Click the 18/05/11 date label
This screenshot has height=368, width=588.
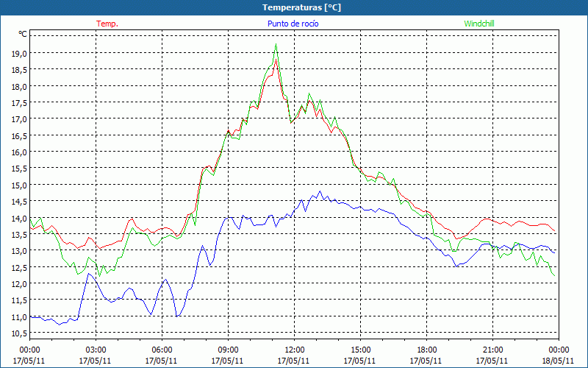coord(558,361)
